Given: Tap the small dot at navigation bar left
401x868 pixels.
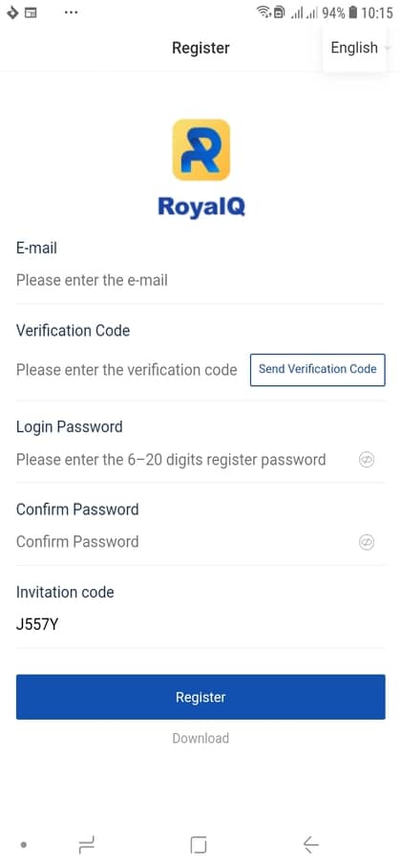Looking at the screenshot, I should pos(23,845).
